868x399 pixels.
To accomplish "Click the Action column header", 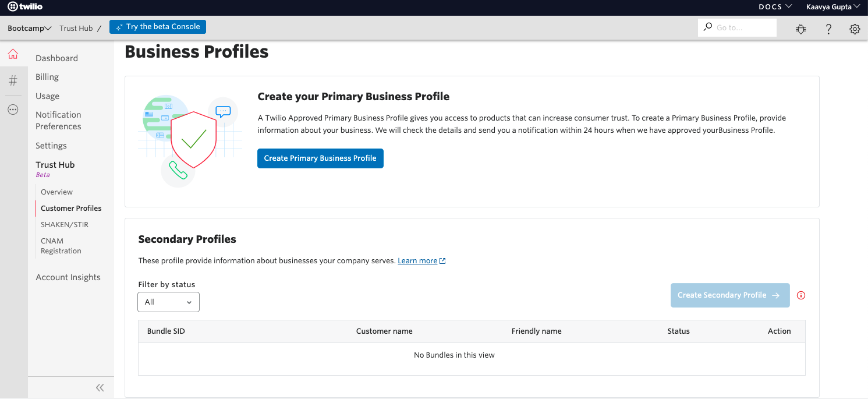I will pos(780,331).
